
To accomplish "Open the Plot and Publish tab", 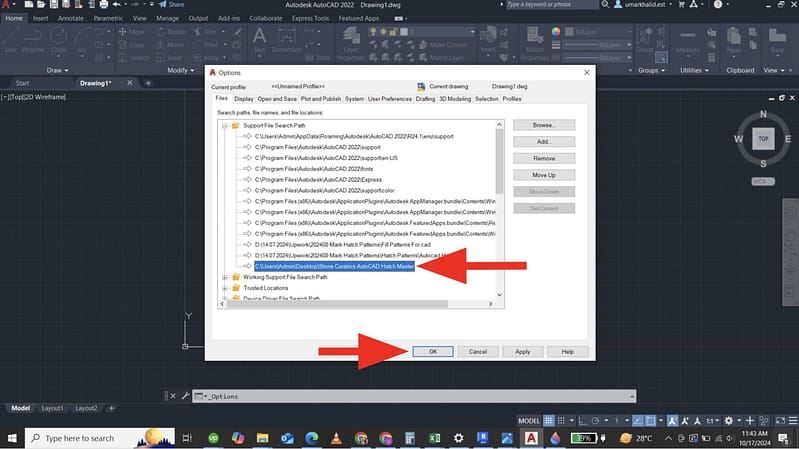I will tap(321, 99).
